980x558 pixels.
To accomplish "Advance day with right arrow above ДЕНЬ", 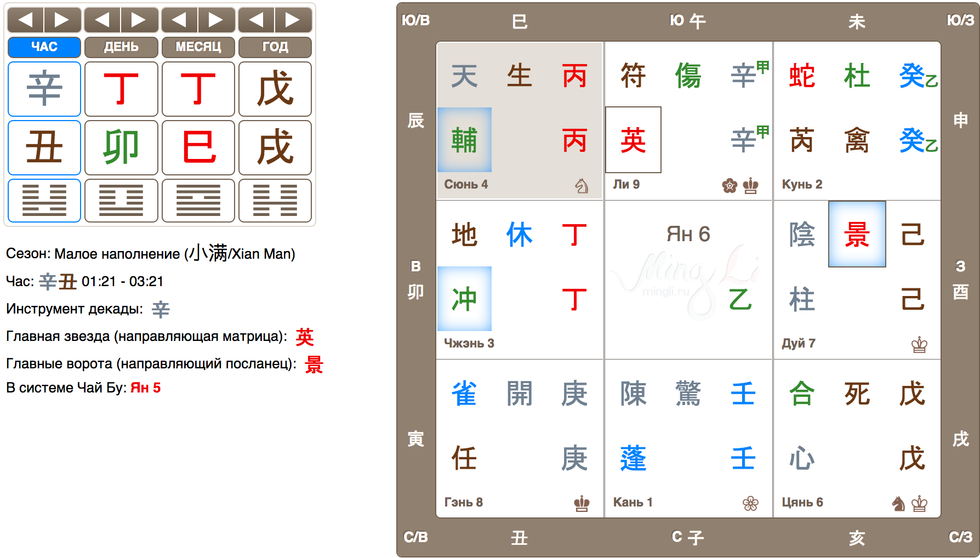I will click(140, 20).
